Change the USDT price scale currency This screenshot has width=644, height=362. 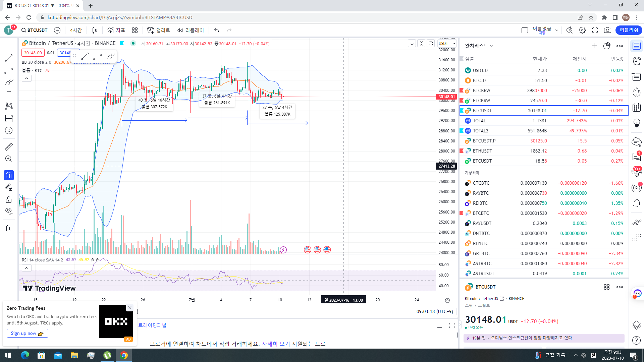click(x=447, y=44)
